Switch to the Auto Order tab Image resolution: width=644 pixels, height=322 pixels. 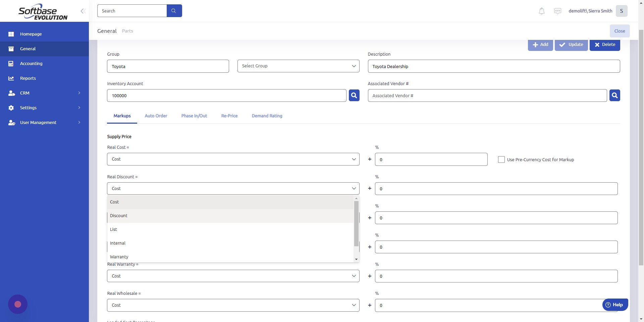click(156, 116)
